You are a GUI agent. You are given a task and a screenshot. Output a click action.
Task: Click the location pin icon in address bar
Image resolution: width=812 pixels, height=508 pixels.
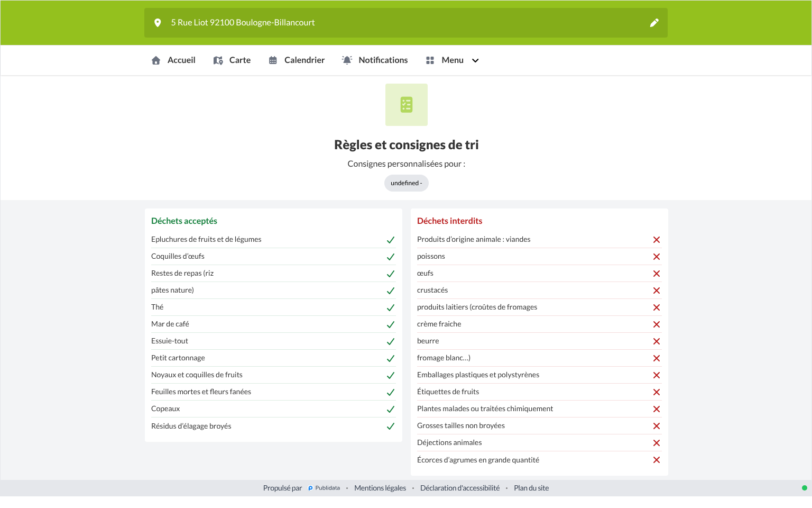[x=158, y=23]
